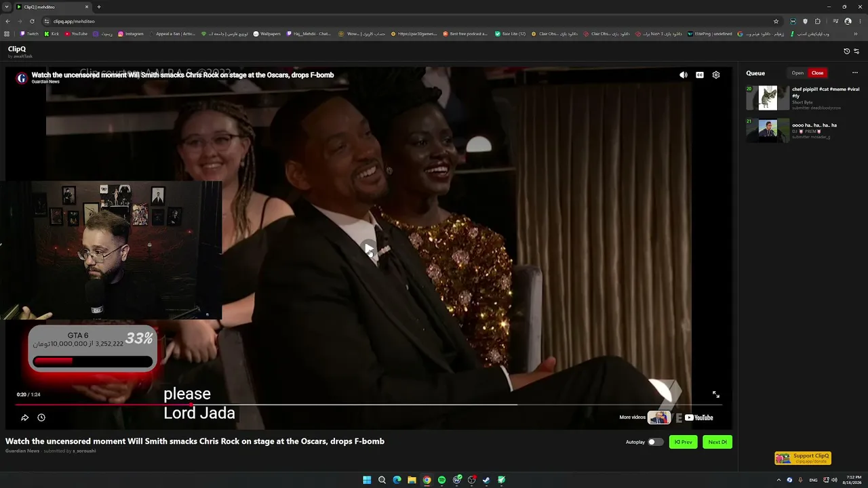Bookmark this page with the star

776,21
